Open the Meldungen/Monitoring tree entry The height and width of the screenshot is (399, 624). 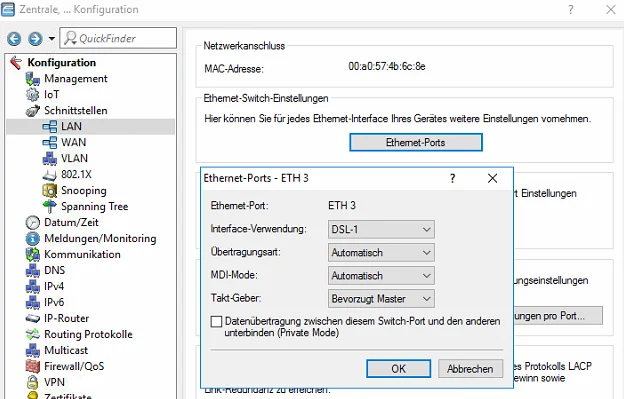pos(100,238)
